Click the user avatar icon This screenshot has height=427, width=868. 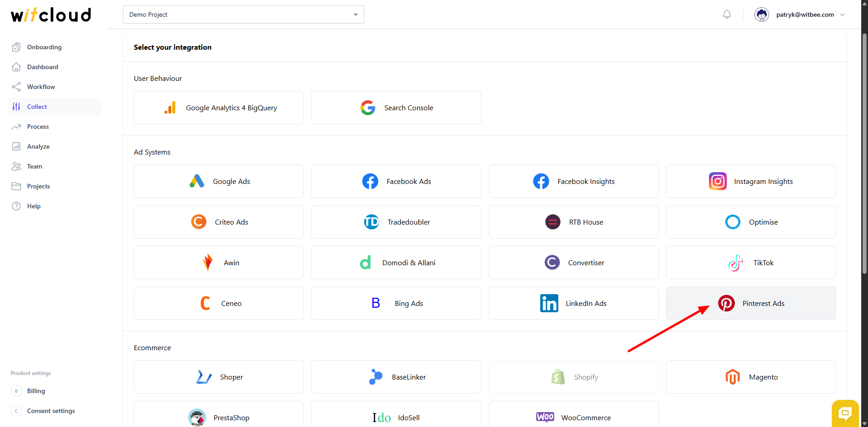(762, 14)
